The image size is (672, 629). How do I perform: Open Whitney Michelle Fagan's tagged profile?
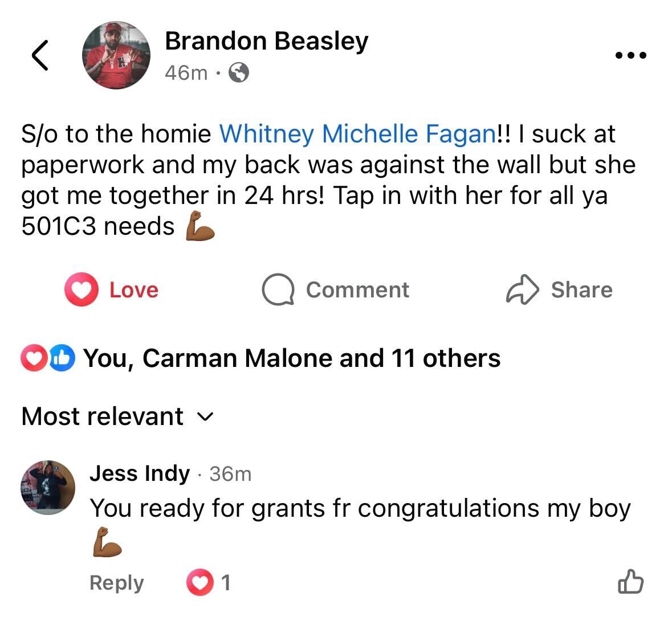pos(357,134)
